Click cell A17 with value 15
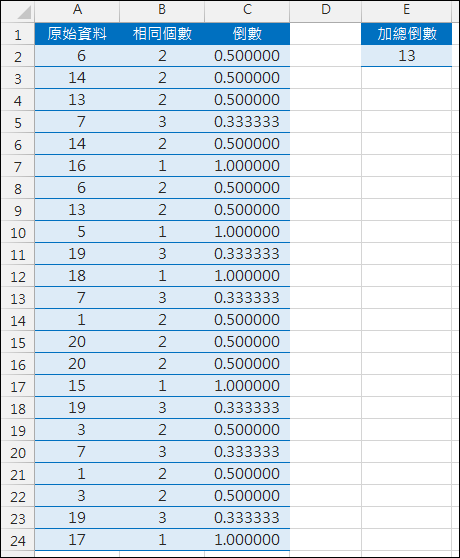Viewport: 460px width, 558px height. [77, 386]
